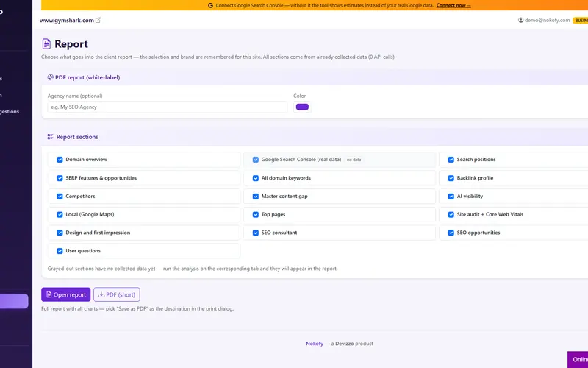Uncheck All domain keywords checkbox
Viewport: 588px width, 368px height.
point(255,178)
